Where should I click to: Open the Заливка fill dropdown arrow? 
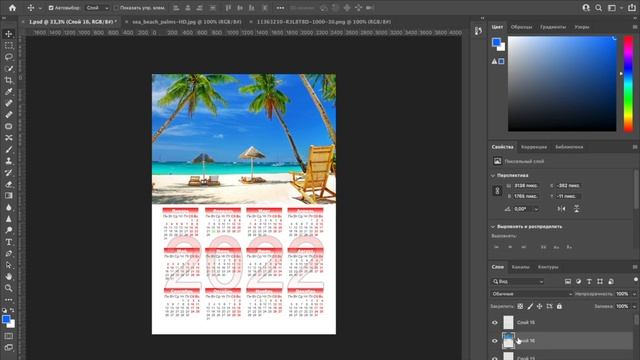tap(634, 306)
